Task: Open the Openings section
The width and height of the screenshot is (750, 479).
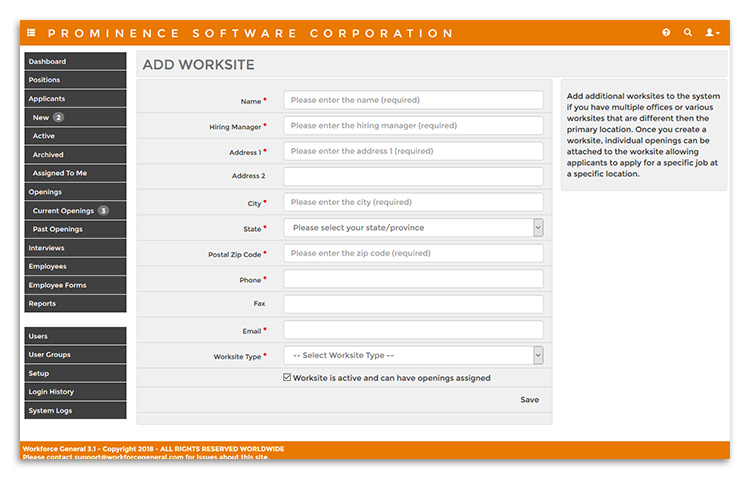Action: pos(76,192)
